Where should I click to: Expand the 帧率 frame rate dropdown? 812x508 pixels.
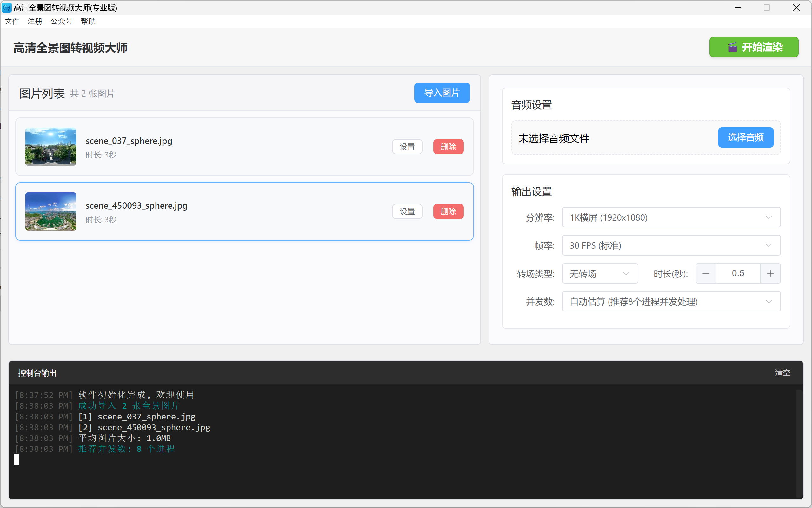coord(671,246)
